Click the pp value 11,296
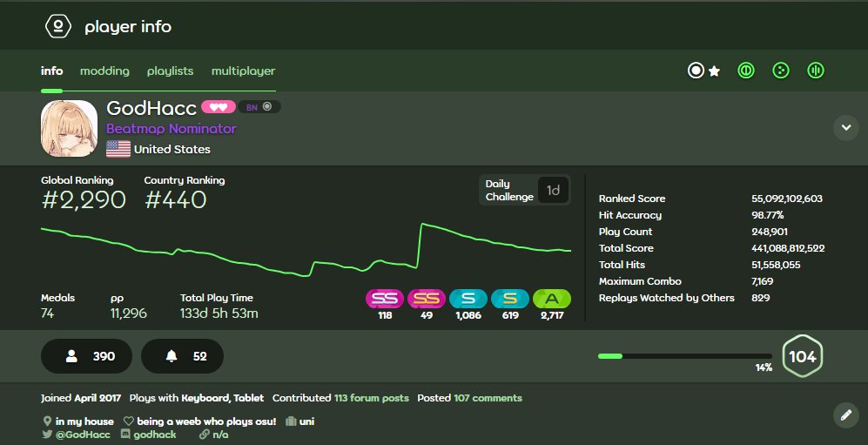Image resolution: width=868 pixels, height=445 pixels. point(129,314)
